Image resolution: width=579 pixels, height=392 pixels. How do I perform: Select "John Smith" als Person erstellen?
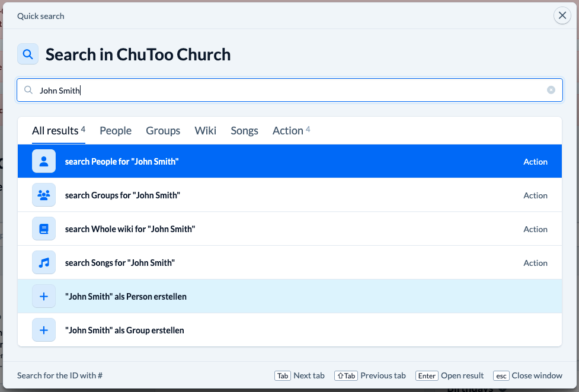pos(126,297)
